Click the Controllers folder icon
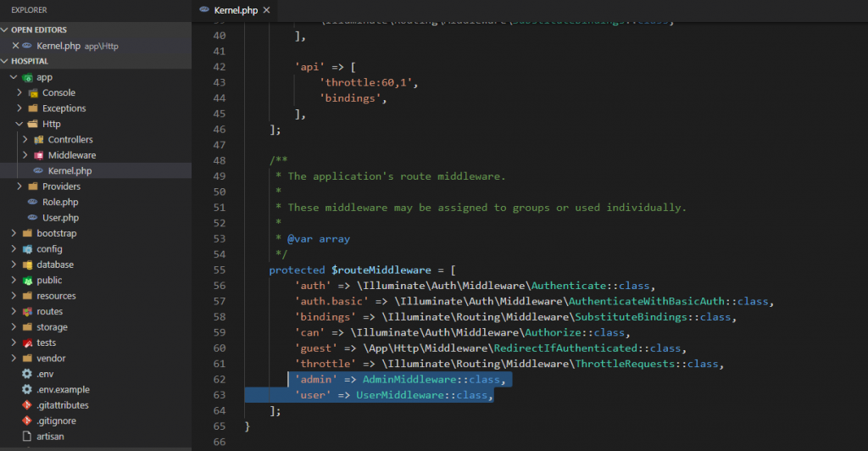 [38, 139]
